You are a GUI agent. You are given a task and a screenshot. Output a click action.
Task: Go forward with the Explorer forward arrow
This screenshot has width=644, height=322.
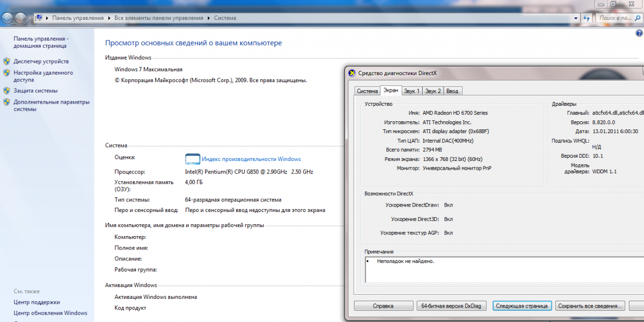(20, 18)
